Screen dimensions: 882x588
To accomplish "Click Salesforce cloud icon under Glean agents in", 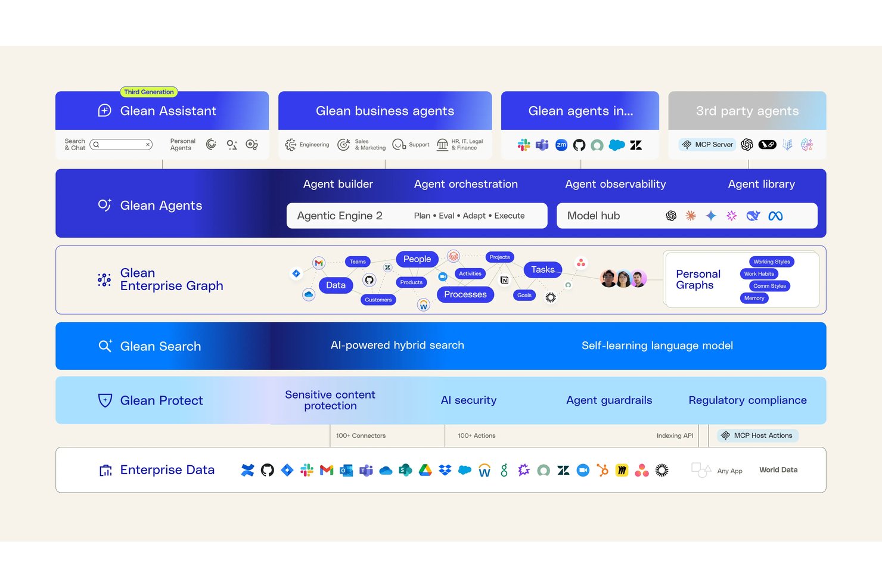I will (x=617, y=145).
